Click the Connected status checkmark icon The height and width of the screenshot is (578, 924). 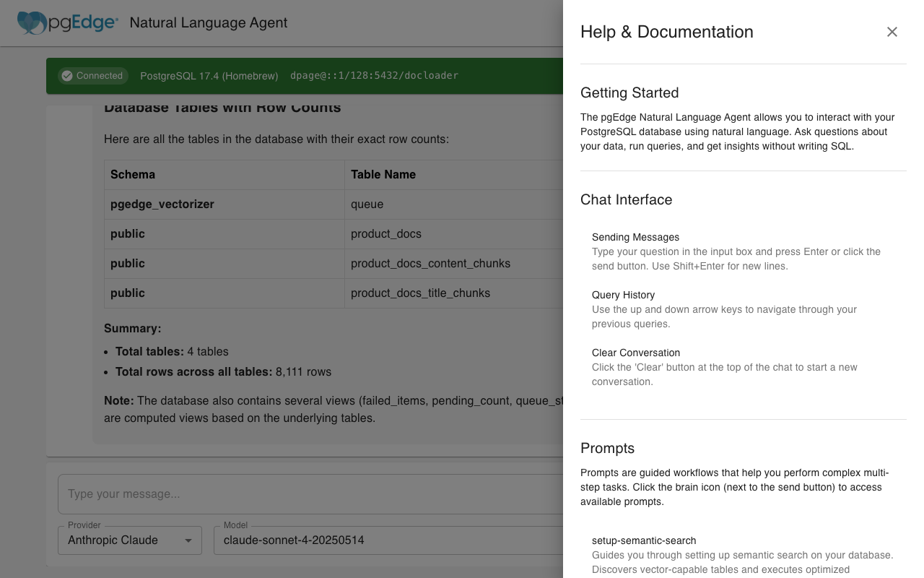point(67,76)
